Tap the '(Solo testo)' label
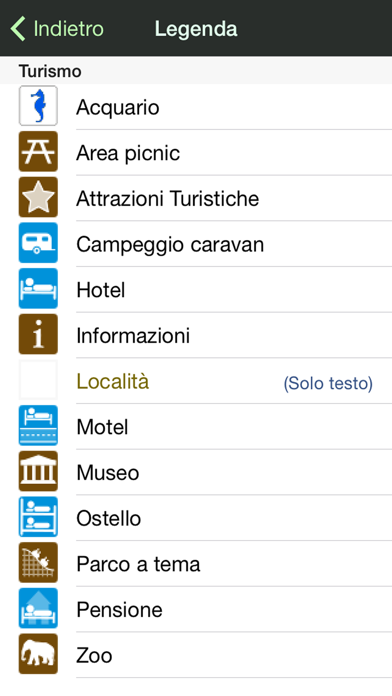This screenshot has width=392, height=696. point(328,383)
